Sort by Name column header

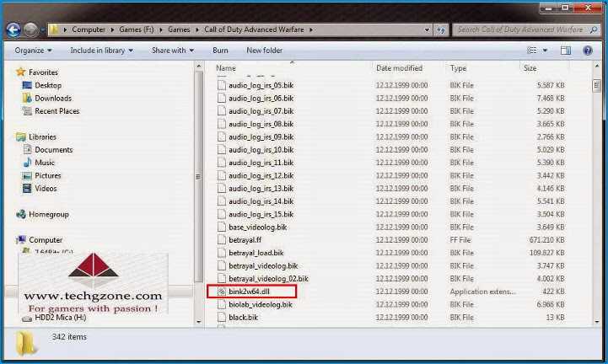pos(226,68)
